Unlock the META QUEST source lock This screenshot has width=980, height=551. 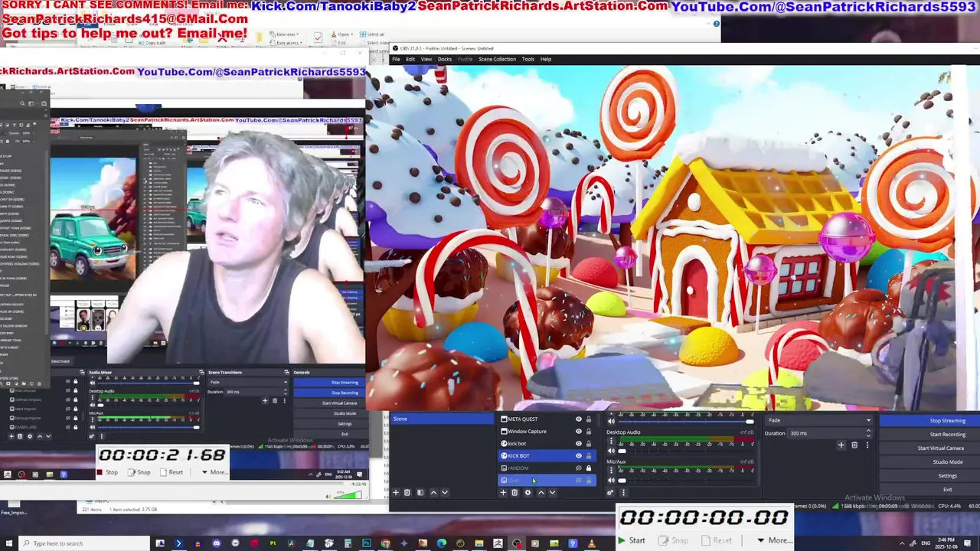click(x=589, y=419)
